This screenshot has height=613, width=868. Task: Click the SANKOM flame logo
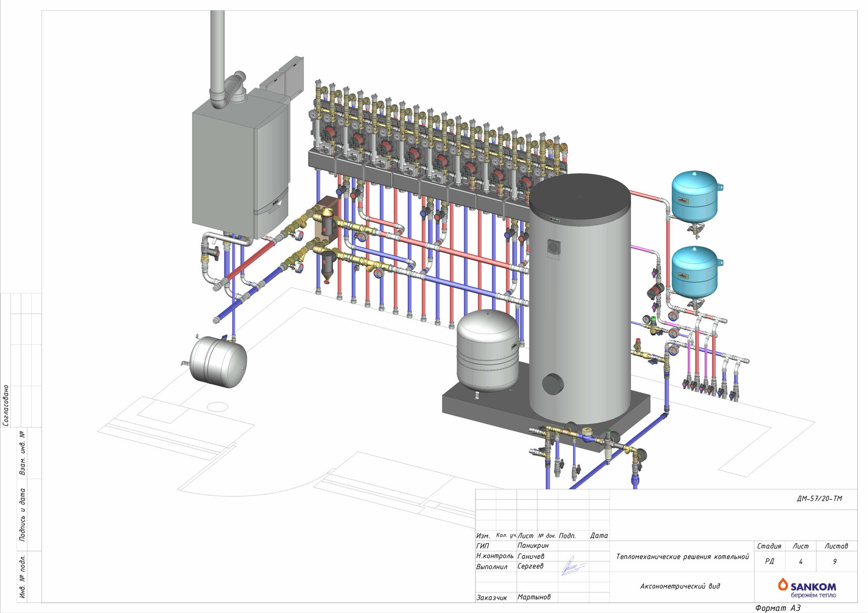coord(783,584)
